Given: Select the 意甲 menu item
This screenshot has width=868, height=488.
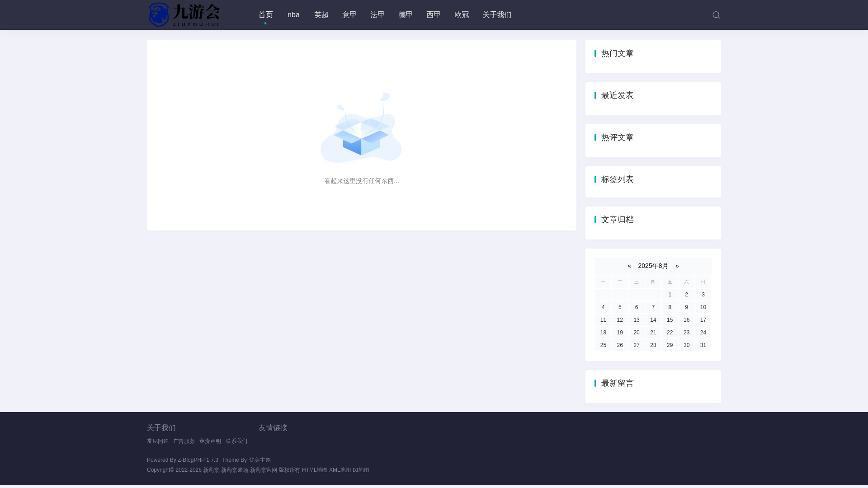Looking at the screenshot, I should click(349, 15).
